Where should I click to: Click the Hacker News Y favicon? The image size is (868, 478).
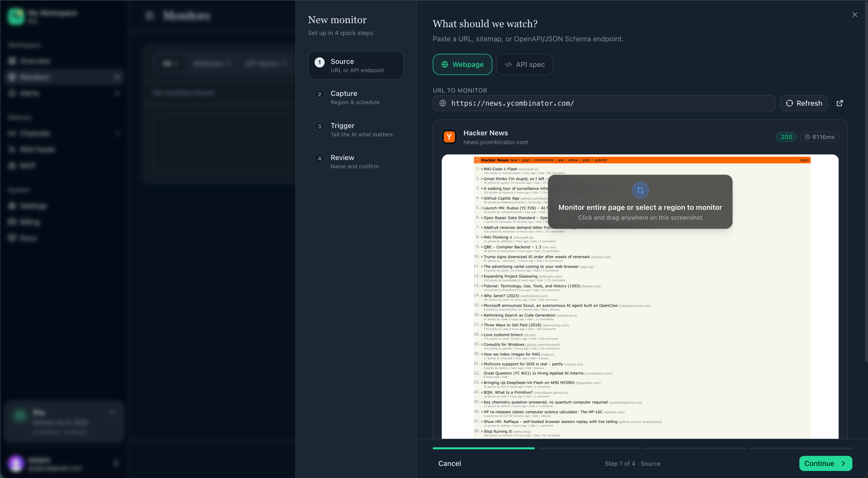[x=449, y=137]
